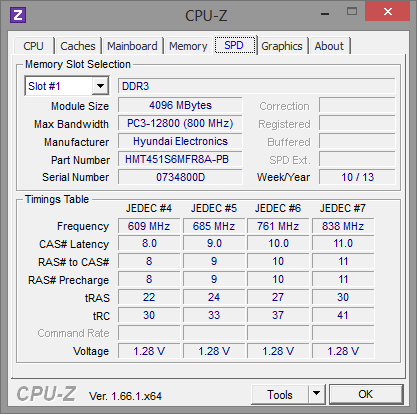Switch to the CPU tab
The height and width of the screenshot is (414, 417).
pyautogui.click(x=33, y=46)
